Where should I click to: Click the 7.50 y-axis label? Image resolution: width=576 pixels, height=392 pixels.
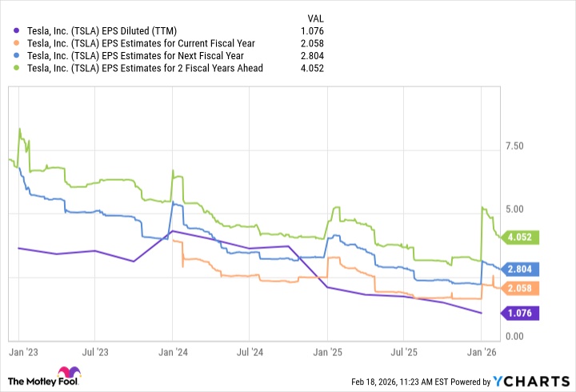[515, 146]
